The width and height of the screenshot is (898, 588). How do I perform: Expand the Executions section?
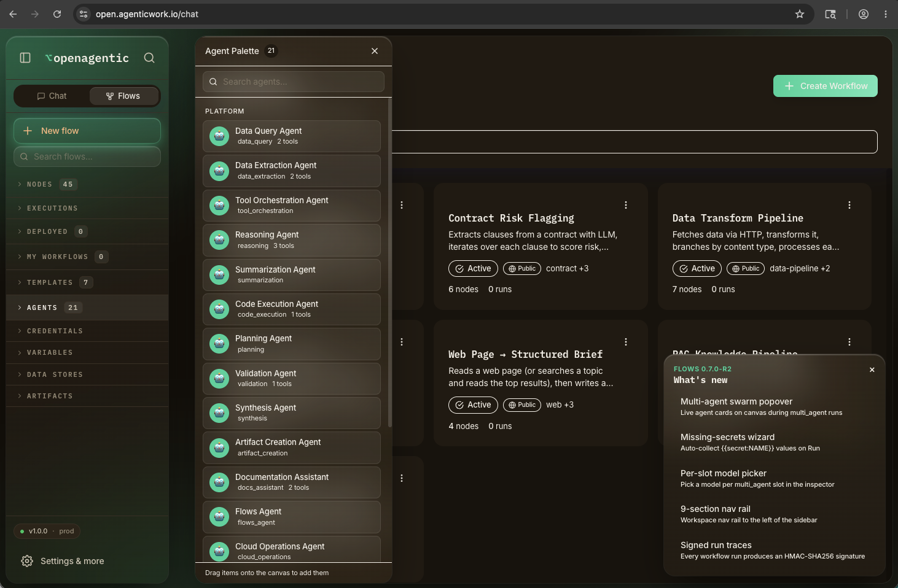point(87,208)
